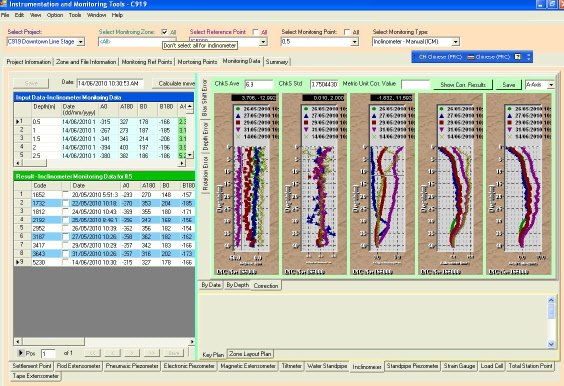Switch to the Monitoring Ref Points tab
The height and width of the screenshot is (386, 564).
pyautogui.click(x=147, y=62)
